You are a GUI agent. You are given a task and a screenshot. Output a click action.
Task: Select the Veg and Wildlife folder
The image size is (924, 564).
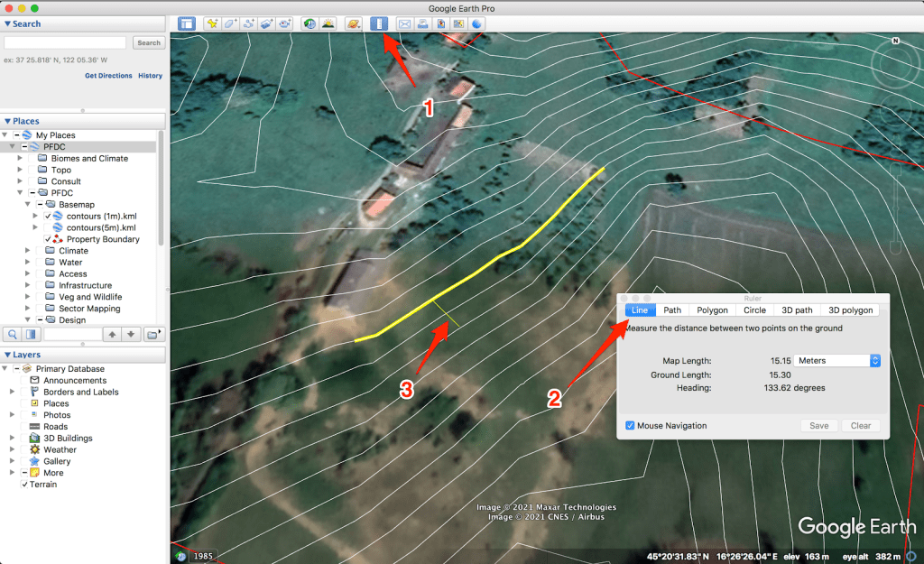(x=91, y=297)
